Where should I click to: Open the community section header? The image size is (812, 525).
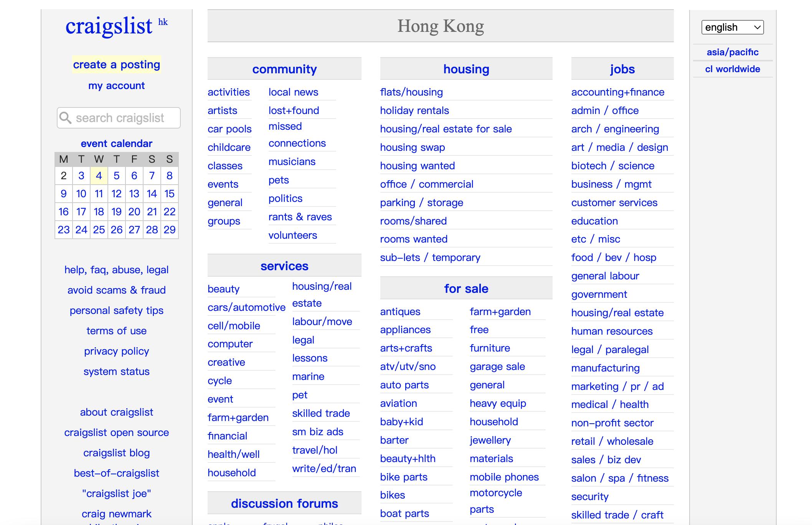click(x=284, y=69)
